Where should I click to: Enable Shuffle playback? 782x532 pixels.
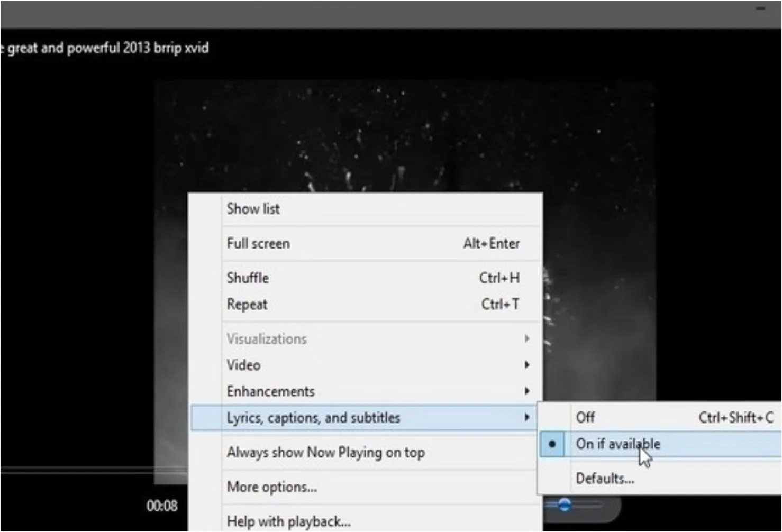tap(247, 278)
